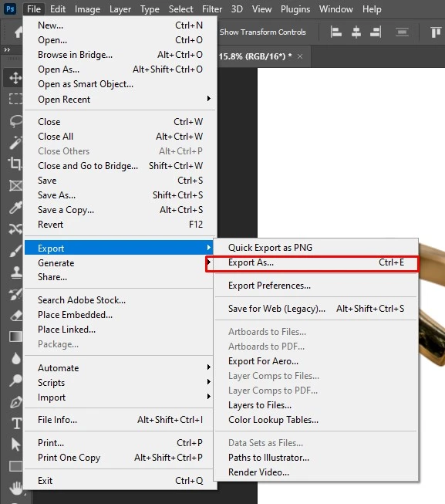Choose Export For Aero…
445x504 pixels.
316,361
